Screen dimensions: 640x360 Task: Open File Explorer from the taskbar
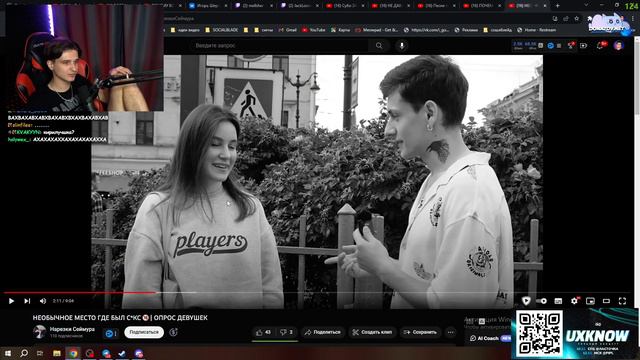(x=57, y=353)
